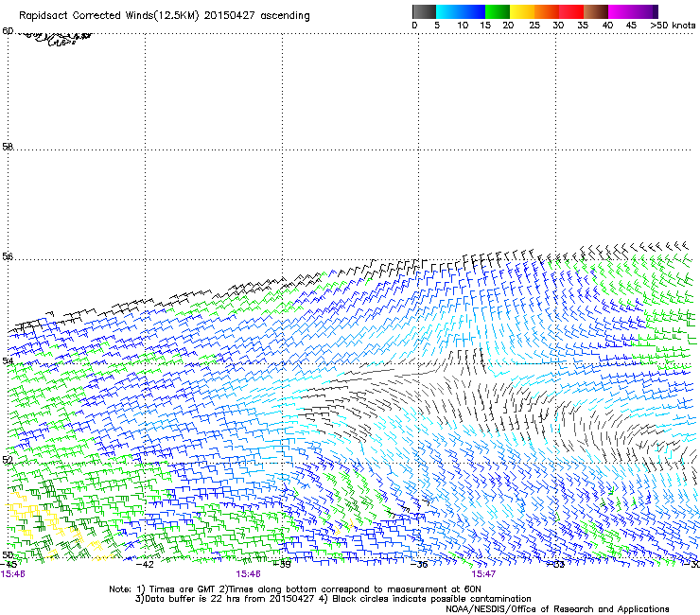The image size is (700, 615).
Task: Pick the brown 35-40 knots legend segment
Action: [596, 11]
